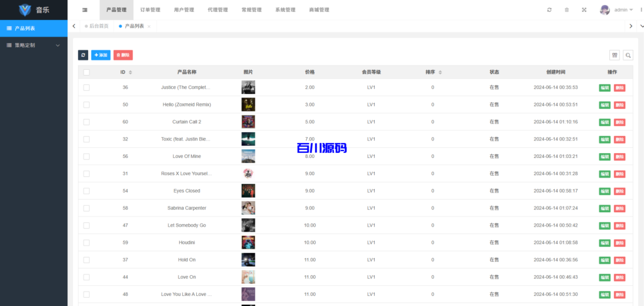
Task: Click the admin user avatar
Action: point(604,10)
